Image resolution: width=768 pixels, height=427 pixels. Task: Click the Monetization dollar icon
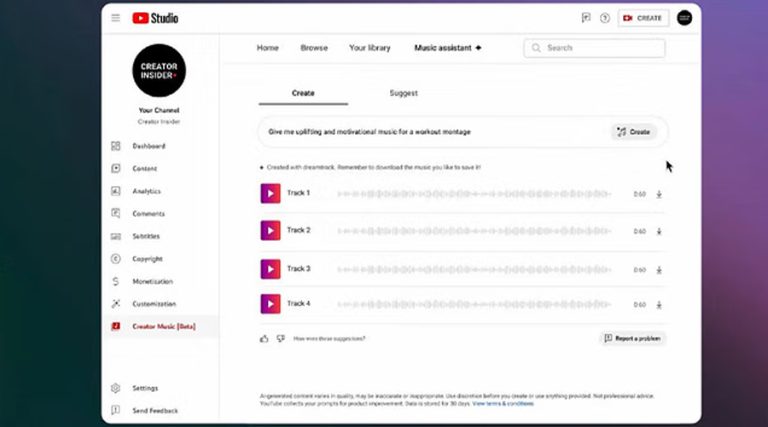pyautogui.click(x=116, y=281)
